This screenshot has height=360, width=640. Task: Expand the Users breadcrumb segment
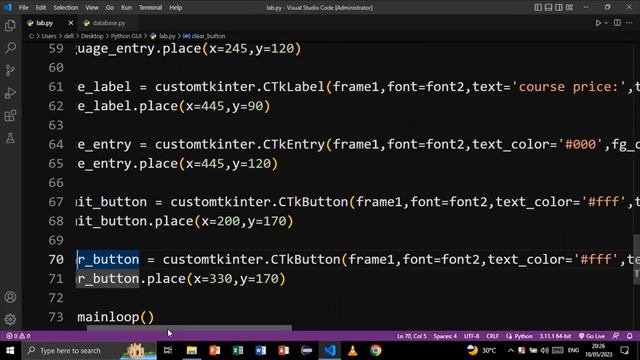pos(49,36)
